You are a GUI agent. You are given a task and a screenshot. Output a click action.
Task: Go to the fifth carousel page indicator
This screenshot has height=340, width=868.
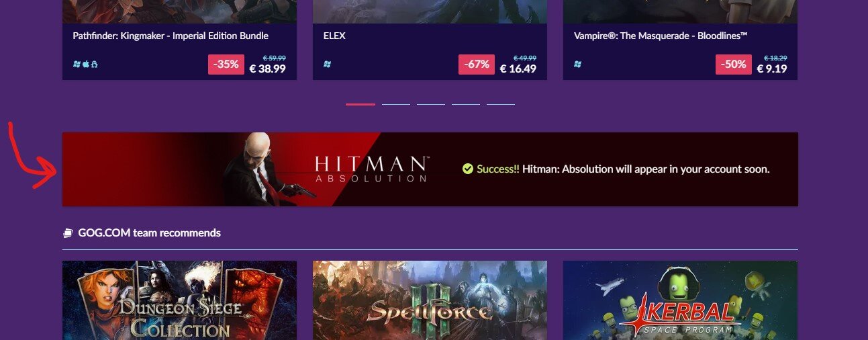501,104
